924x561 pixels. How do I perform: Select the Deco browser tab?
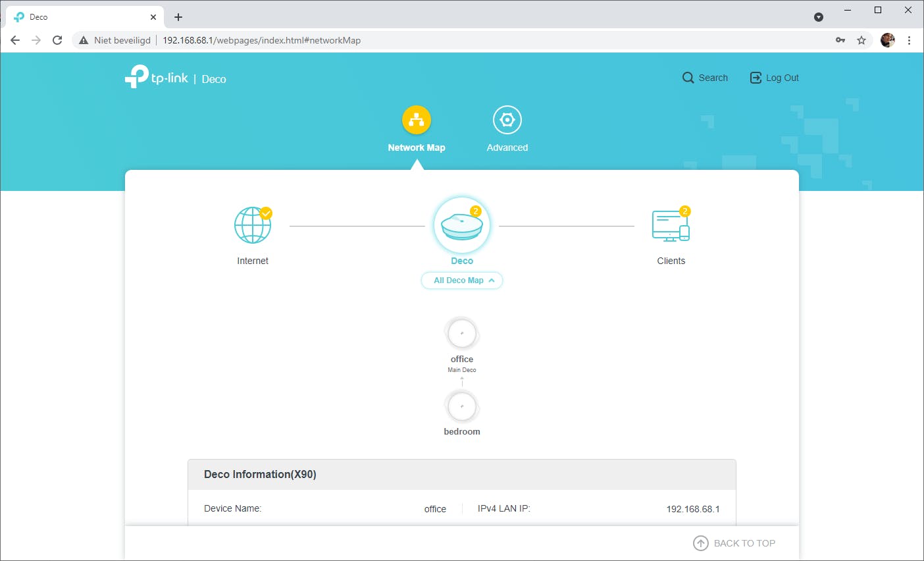(84, 17)
